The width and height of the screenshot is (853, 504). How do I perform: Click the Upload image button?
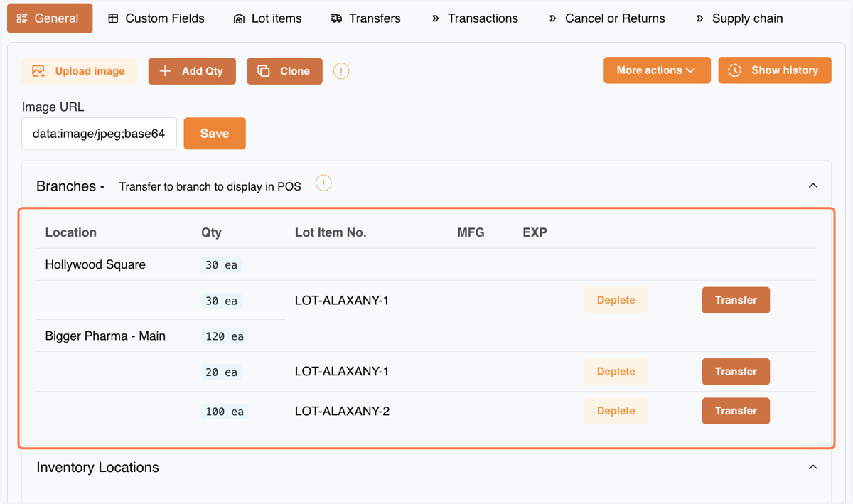tap(80, 71)
